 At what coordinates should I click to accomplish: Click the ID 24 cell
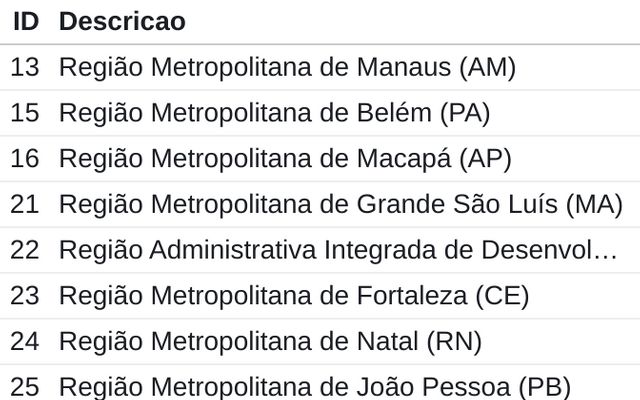pyautogui.click(x=25, y=341)
